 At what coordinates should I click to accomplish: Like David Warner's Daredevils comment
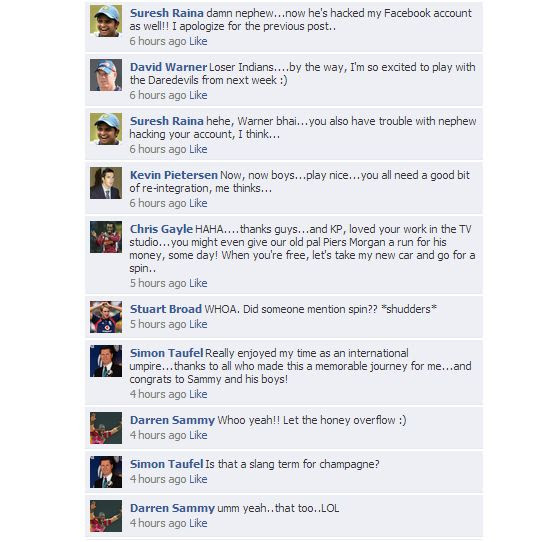pos(198,95)
